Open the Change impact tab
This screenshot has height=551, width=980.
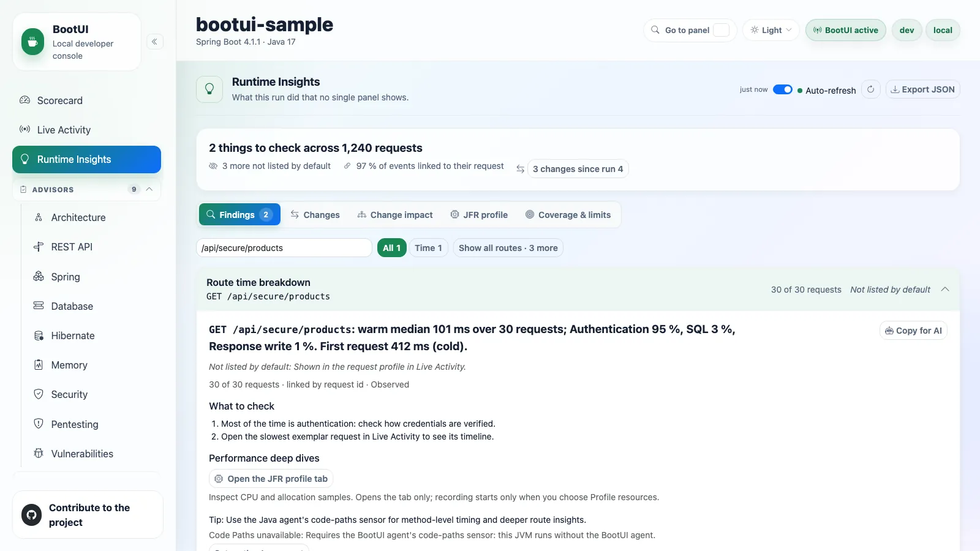point(395,215)
